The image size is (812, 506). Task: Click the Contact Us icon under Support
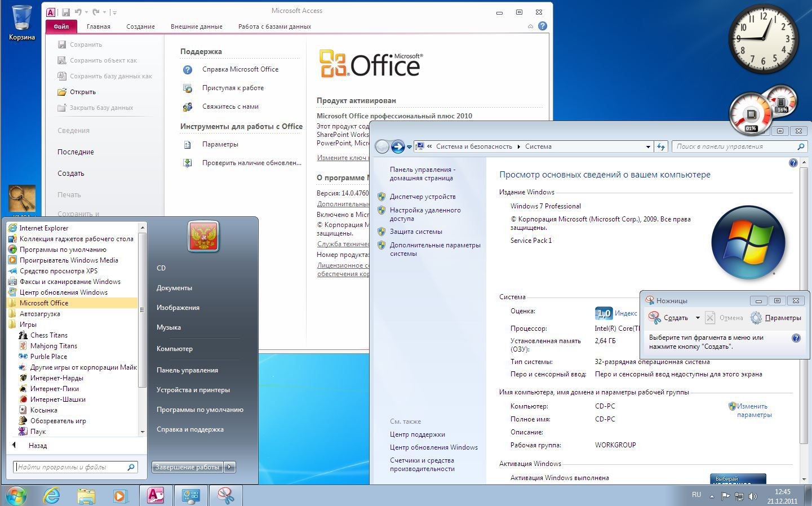pos(188,106)
